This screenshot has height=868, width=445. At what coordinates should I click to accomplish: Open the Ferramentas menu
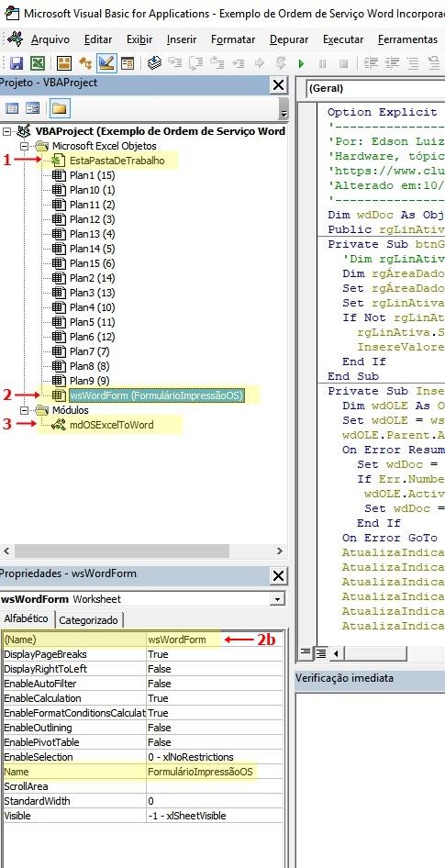[x=407, y=39]
